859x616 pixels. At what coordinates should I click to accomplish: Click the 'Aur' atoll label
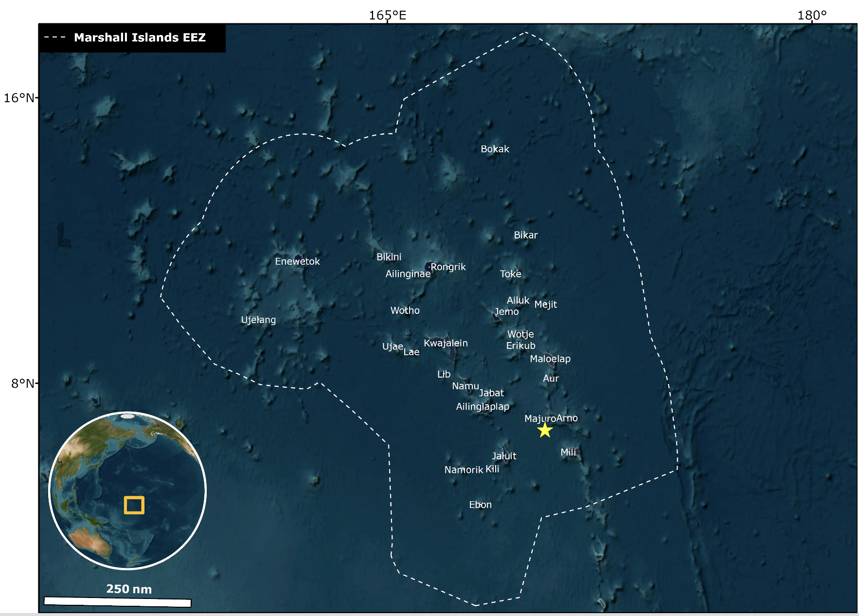[x=551, y=379]
